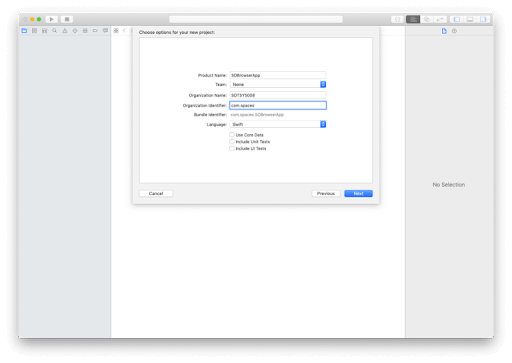Screen dimensions: 512x363
Task: Click the Organization Name text field
Action: pyautogui.click(x=278, y=95)
